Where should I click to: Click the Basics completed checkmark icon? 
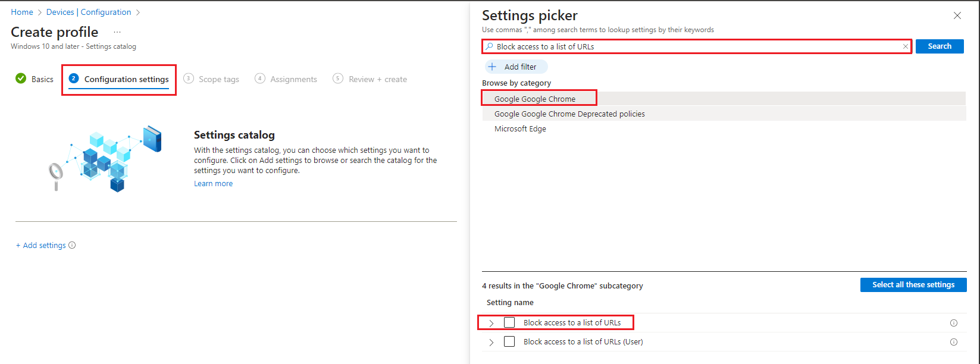(x=21, y=79)
